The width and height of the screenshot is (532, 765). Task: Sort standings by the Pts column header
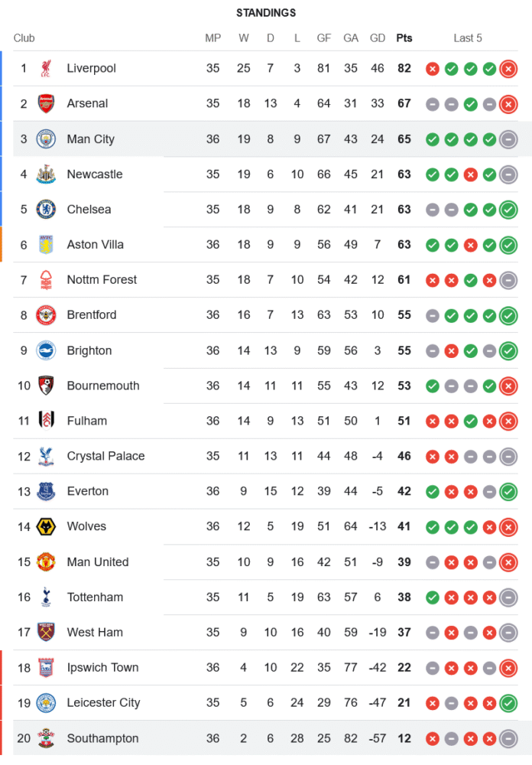coord(404,38)
